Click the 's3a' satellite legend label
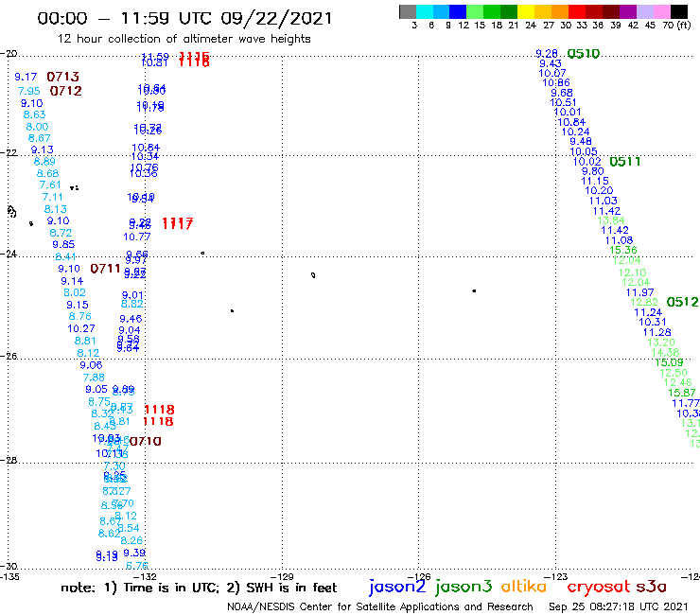 (652, 587)
